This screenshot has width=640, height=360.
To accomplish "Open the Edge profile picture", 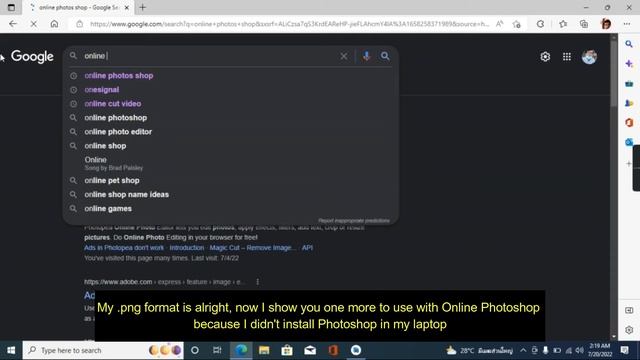I will (x=606, y=24).
